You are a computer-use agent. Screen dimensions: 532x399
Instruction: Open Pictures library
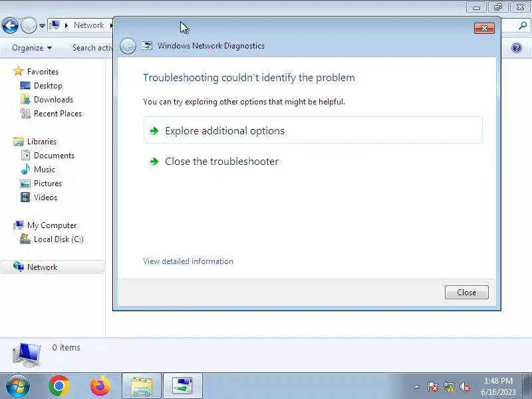tap(48, 184)
